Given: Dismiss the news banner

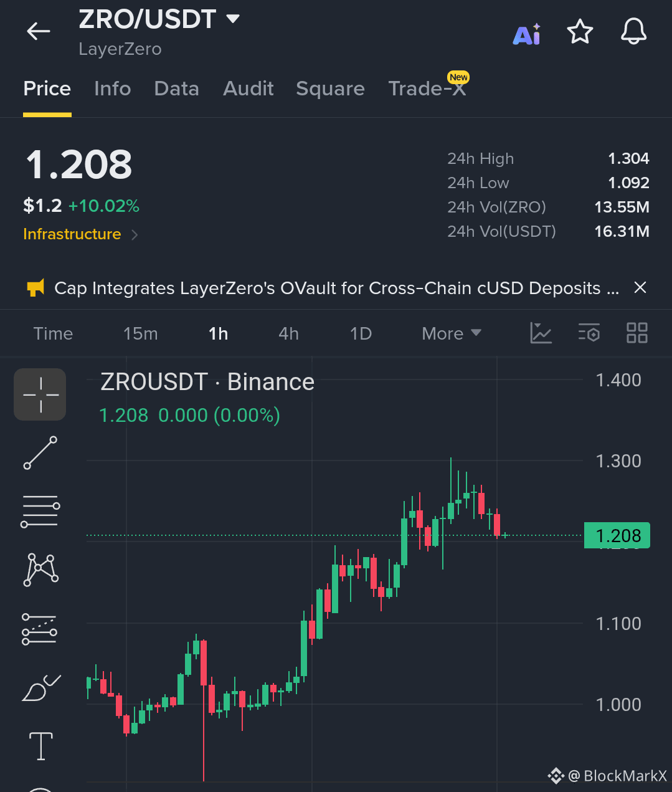Looking at the screenshot, I should (640, 288).
